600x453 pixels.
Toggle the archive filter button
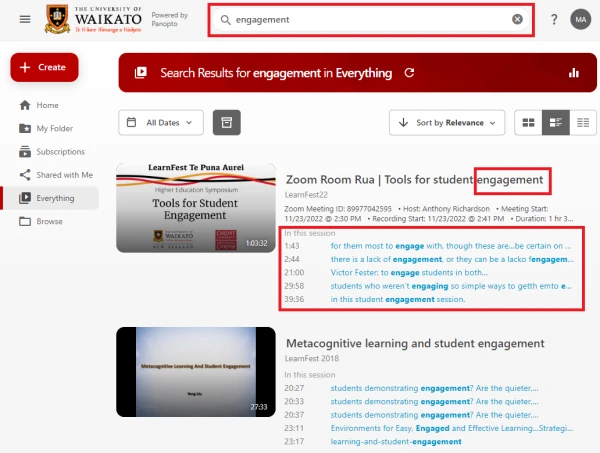227,122
